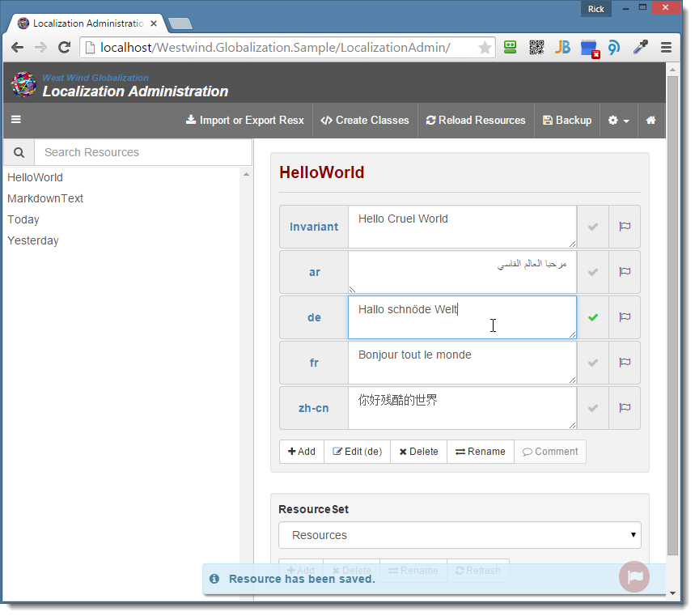Select HelloWorld in resource list

[x=35, y=177]
